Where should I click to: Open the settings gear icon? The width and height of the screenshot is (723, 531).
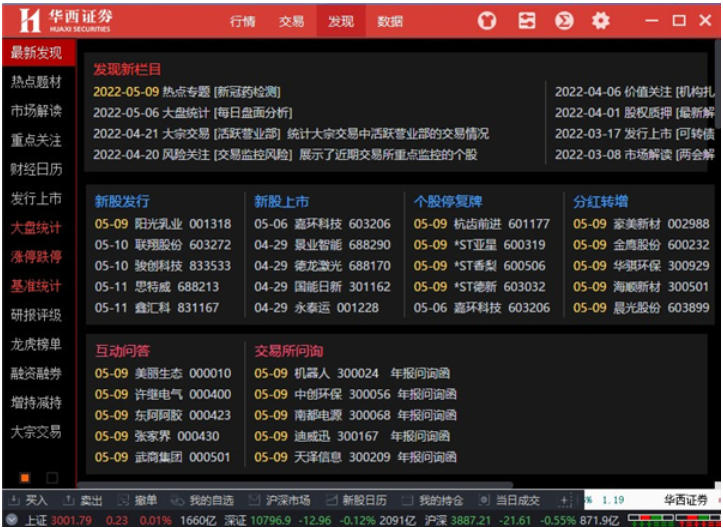[x=600, y=21]
